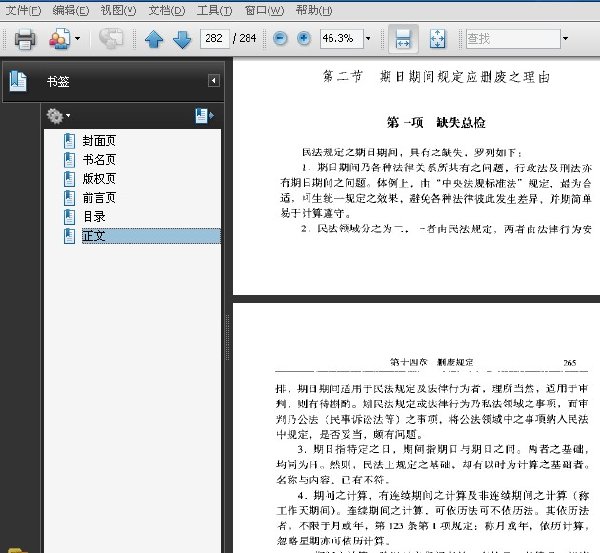This screenshot has height=553, width=600.
Task: Open the 文档(D) menu
Action: point(166,10)
